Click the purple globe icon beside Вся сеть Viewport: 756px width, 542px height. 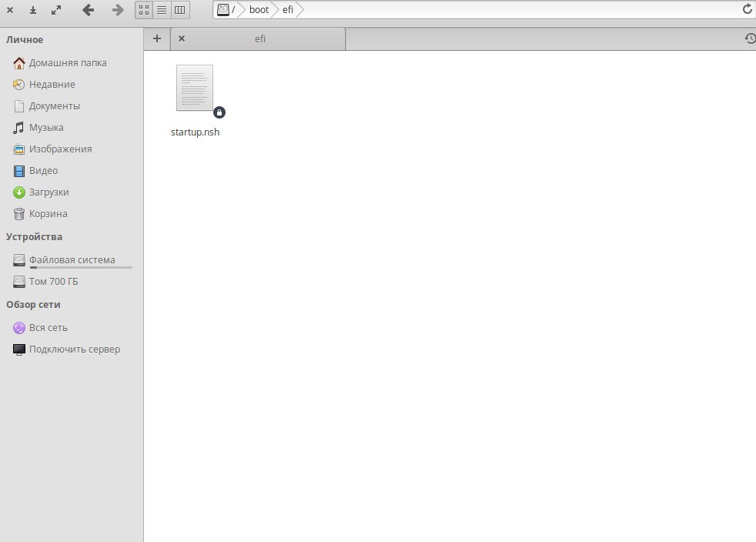coord(18,328)
